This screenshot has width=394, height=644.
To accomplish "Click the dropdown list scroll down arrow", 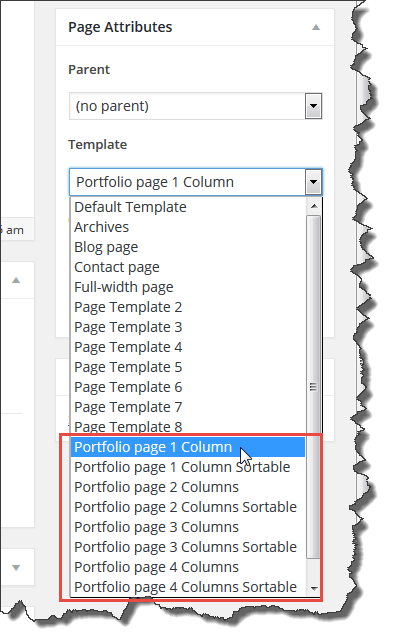I will point(314,589).
